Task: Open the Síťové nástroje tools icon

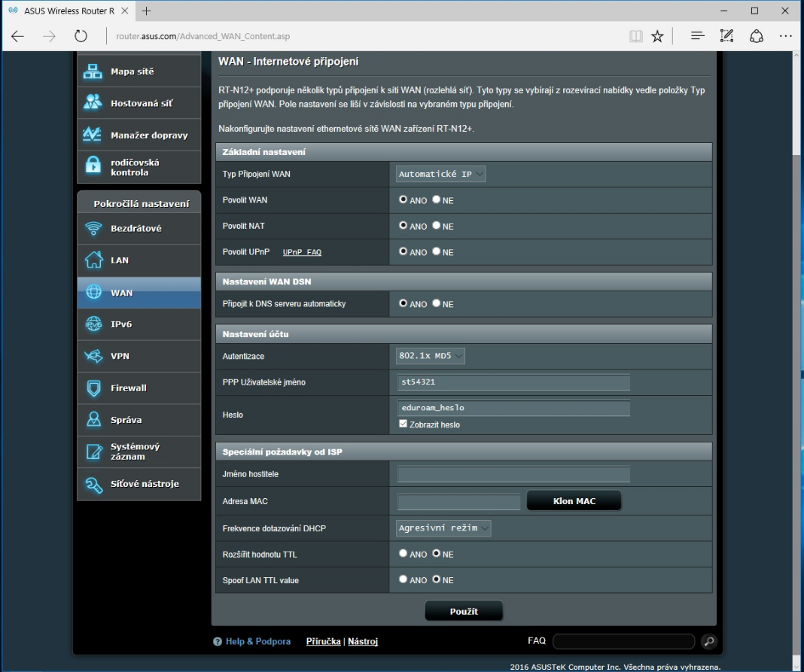Action: pyautogui.click(x=93, y=484)
